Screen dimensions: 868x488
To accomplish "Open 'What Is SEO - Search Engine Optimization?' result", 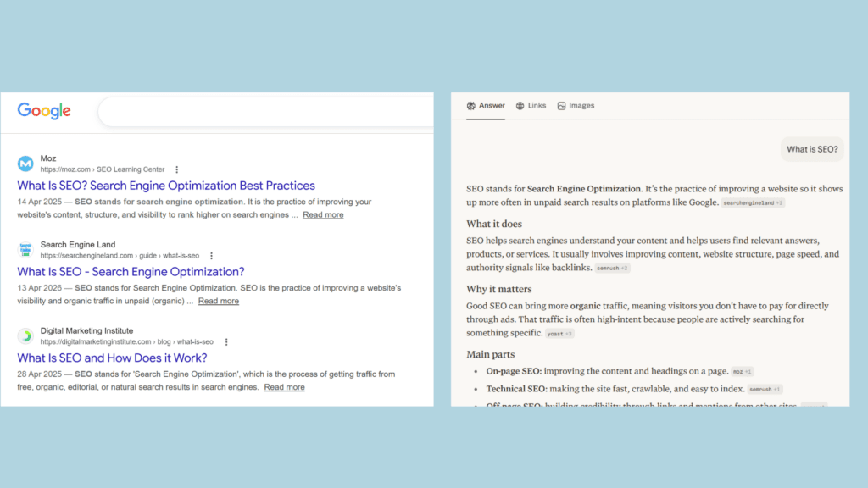I will tap(131, 272).
